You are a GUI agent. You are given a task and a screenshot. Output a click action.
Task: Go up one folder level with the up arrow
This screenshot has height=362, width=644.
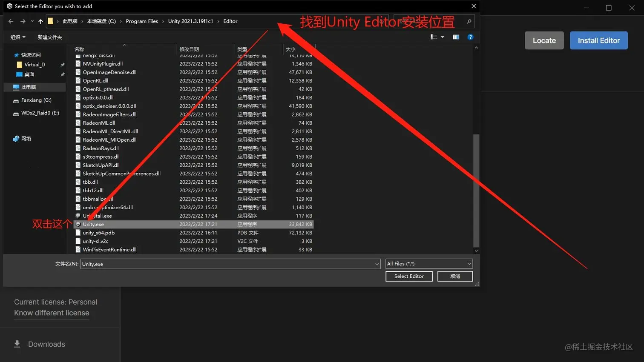click(40, 21)
